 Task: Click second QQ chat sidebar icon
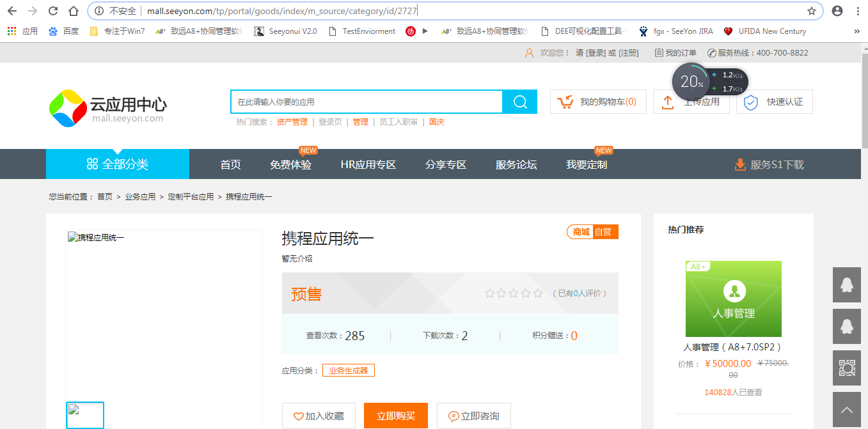pos(847,326)
